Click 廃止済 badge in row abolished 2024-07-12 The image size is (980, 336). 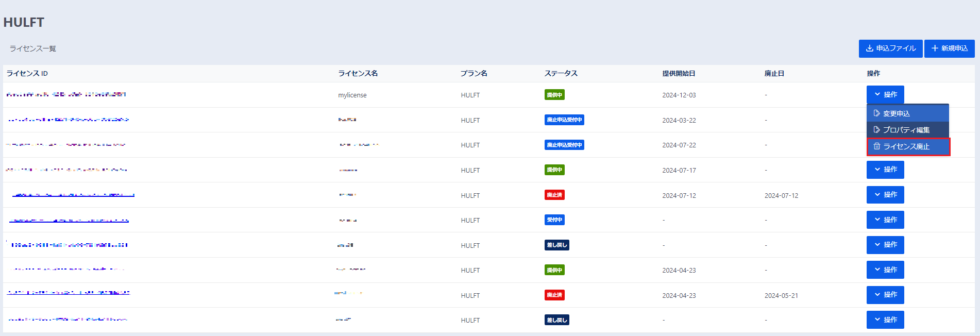pos(554,195)
